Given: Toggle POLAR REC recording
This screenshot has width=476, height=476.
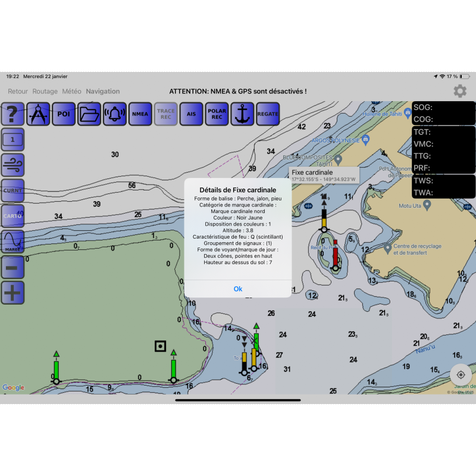Looking at the screenshot, I should click(x=217, y=114).
